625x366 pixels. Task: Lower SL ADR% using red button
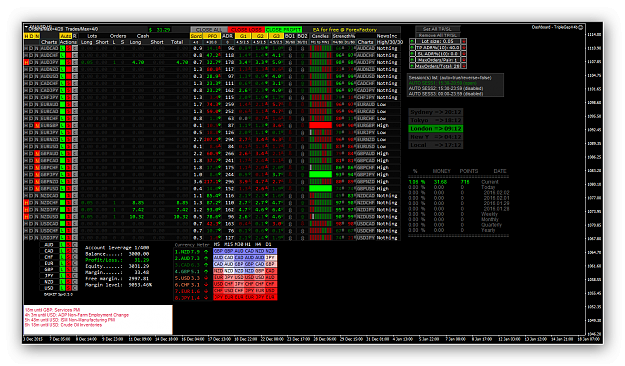(464, 53)
